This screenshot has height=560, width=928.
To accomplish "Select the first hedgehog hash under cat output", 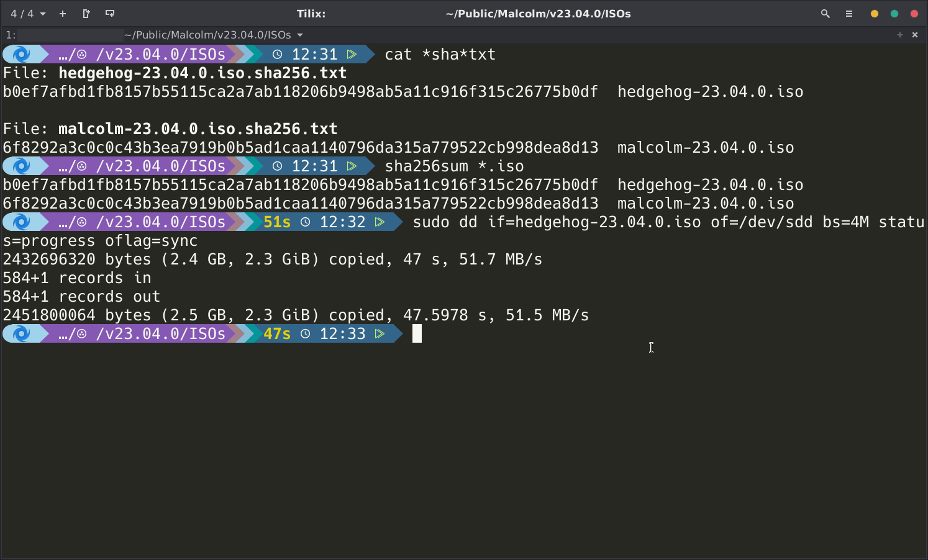I will point(301,92).
